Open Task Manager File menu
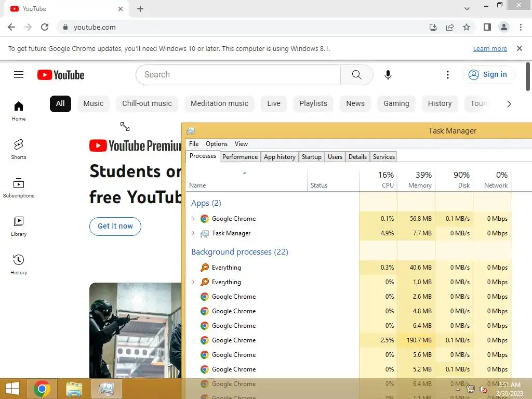532x399 pixels. pyautogui.click(x=194, y=144)
